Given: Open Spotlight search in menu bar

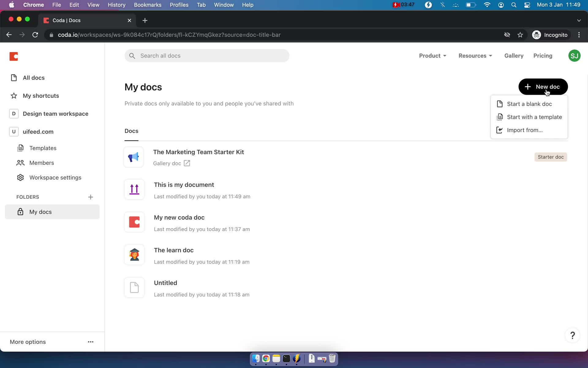Looking at the screenshot, I should [x=514, y=5].
